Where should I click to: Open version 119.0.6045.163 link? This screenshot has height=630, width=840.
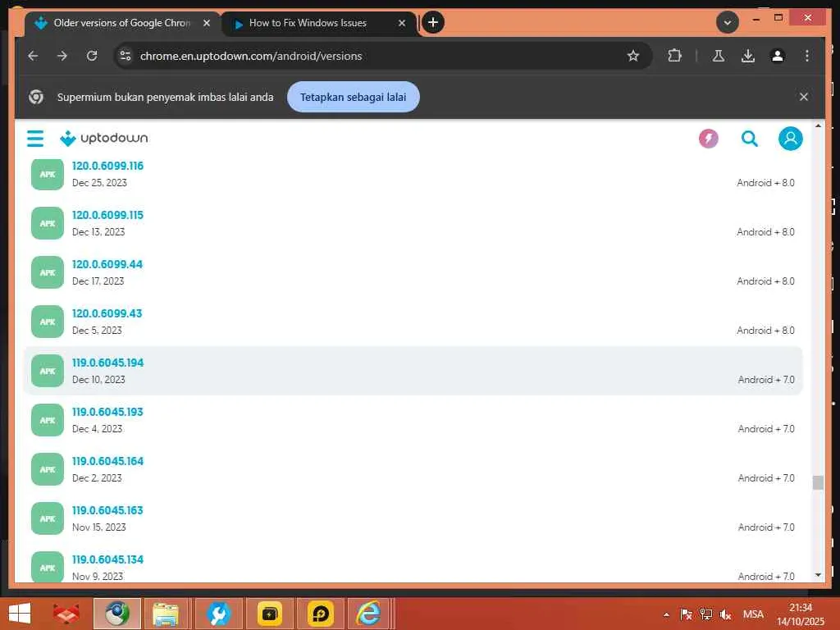click(107, 511)
